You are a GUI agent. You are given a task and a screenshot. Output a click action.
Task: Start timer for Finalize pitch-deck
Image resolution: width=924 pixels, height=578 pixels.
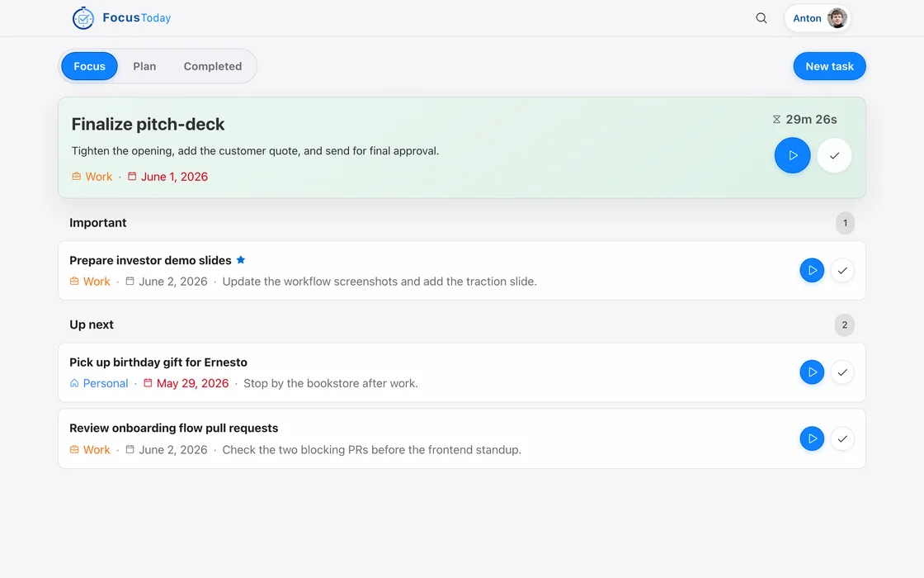(792, 155)
